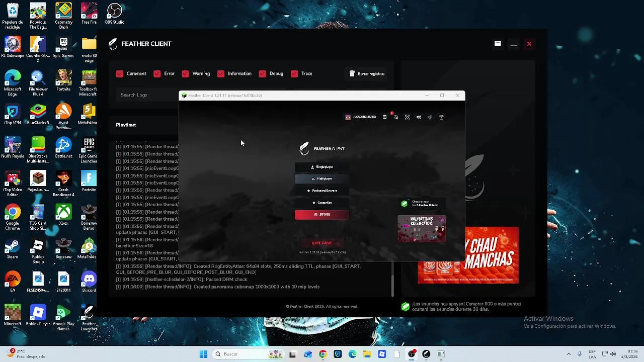Image resolution: width=644 pixels, height=362 pixels.
Task: Toggle the Warning log filter checkbox
Action: pyautogui.click(x=185, y=74)
